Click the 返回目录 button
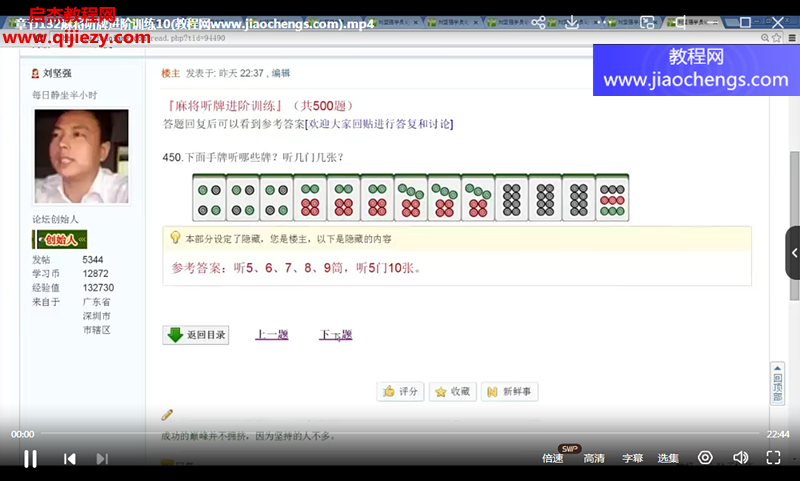This screenshot has height=481, width=800. pos(196,335)
